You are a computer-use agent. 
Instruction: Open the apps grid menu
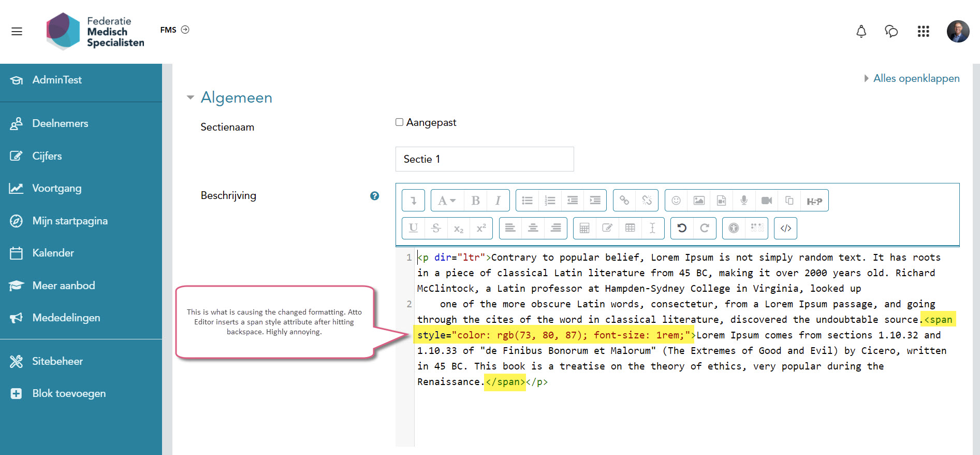click(923, 32)
